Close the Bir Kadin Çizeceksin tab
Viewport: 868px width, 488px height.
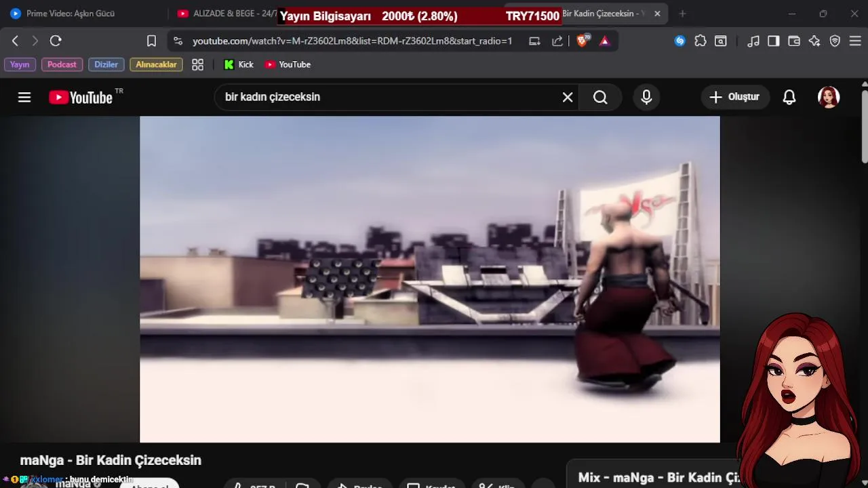click(657, 14)
